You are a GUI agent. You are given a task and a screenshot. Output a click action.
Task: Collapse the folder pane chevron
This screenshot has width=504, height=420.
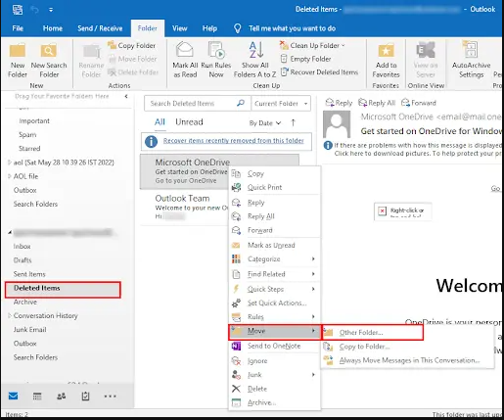coord(126,96)
